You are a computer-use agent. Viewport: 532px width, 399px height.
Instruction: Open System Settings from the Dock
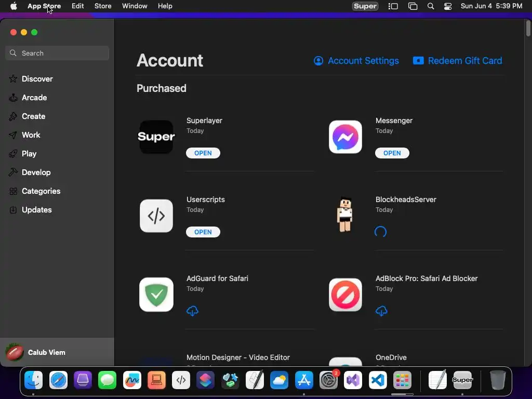click(x=328, y=380)
